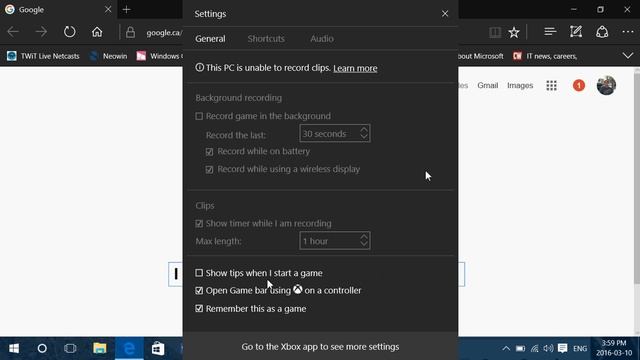This screenshot has width=640, height=360.
Task: Open the Gmail link
Action: 488,85
